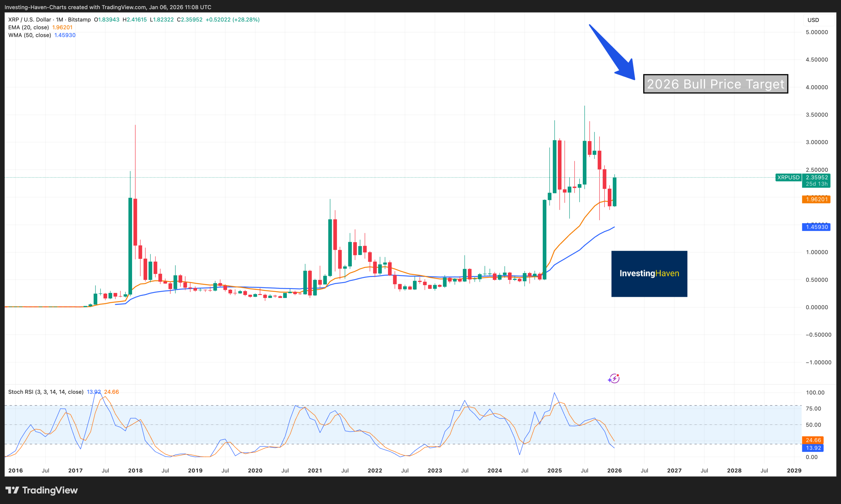Click the red notification dot on the AI icon
Screen dimensions: 841x504
click(x=618, y=375)
